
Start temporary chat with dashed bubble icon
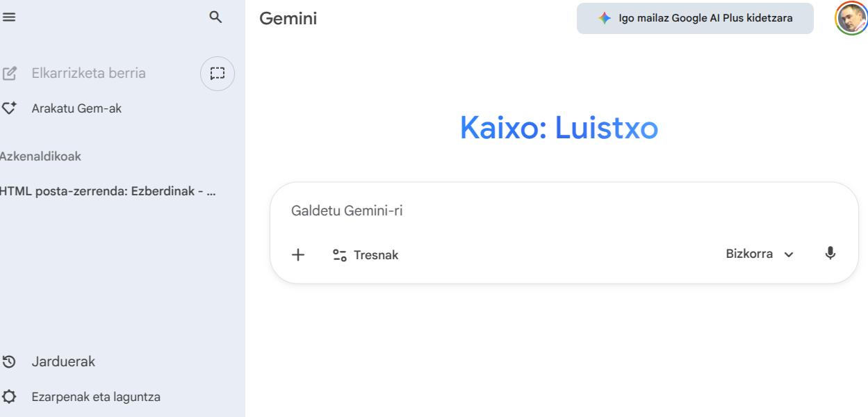click(x=218, y=73)
